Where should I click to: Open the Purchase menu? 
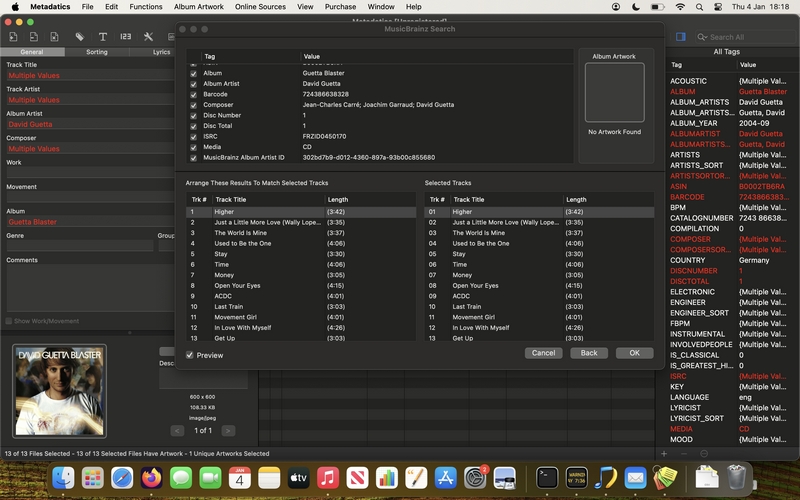coord(340,7)
